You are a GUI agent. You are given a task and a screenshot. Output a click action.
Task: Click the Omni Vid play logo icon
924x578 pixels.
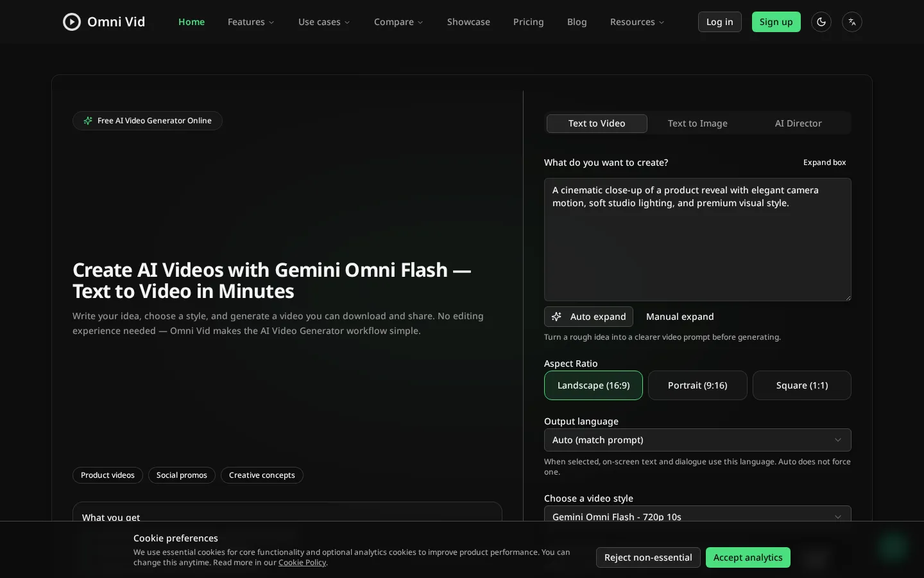(x=72, y=22)
